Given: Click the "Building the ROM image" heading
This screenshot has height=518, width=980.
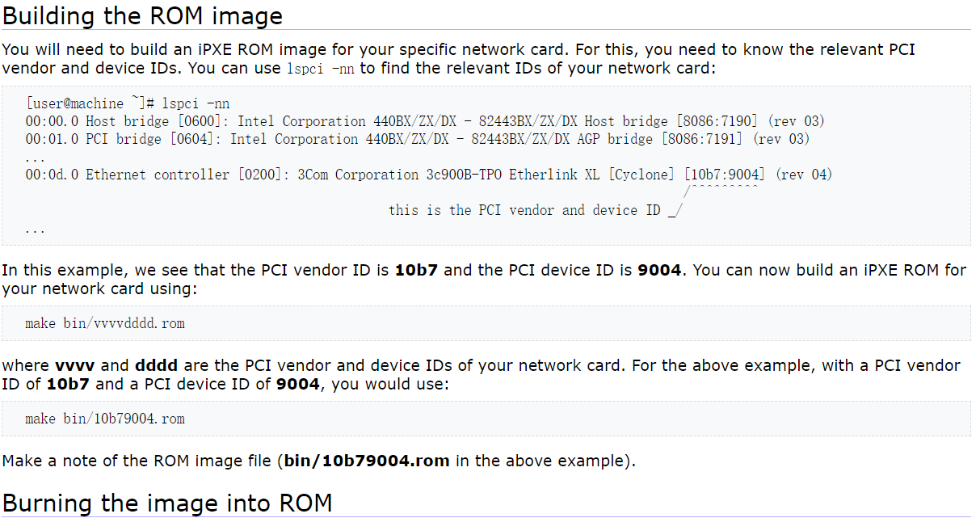Looking at the screenshot, I should click(x=142, y=15).
